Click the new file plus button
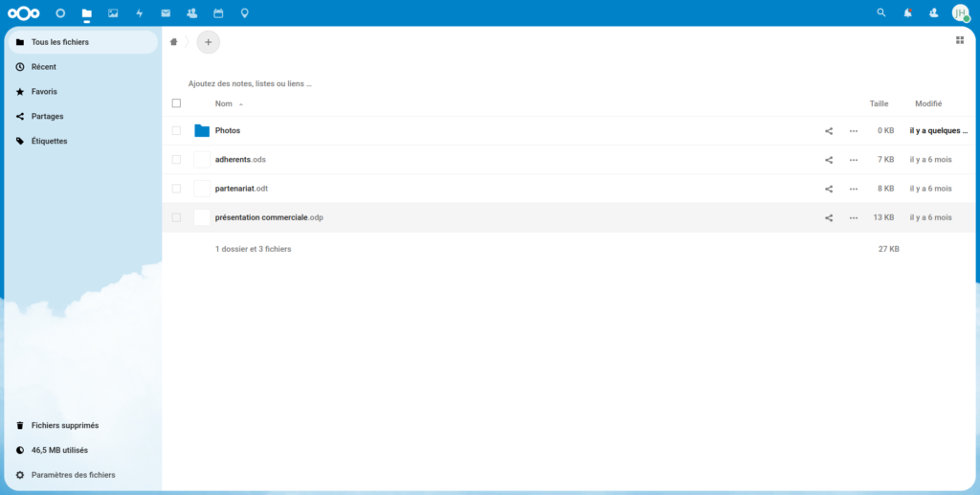 click(208, 42)
